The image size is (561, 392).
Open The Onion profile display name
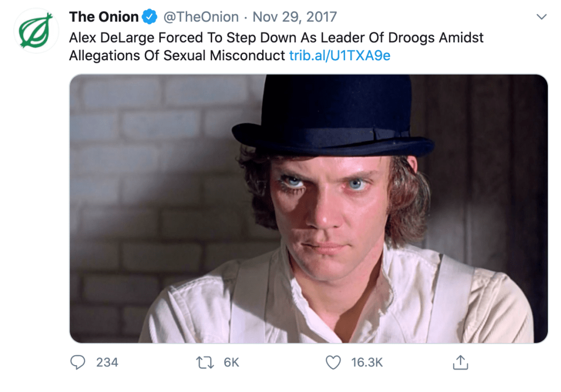click(104, 17)
